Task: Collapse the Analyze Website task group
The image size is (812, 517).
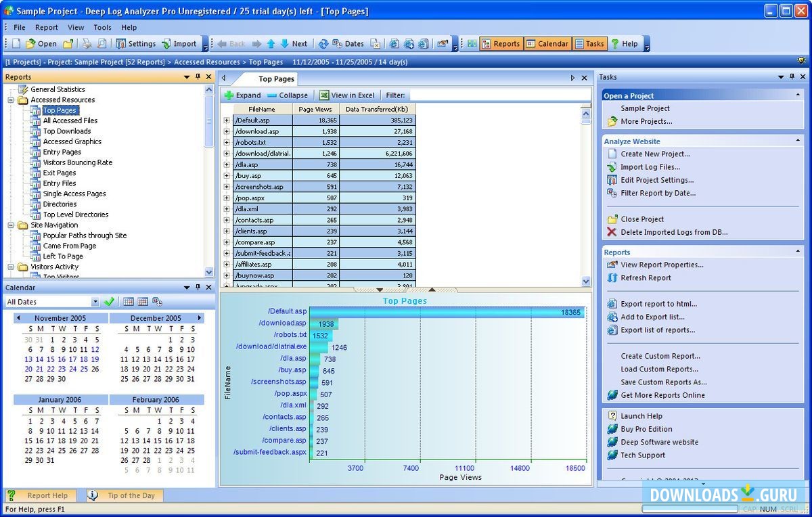Action: pos(798,141)
